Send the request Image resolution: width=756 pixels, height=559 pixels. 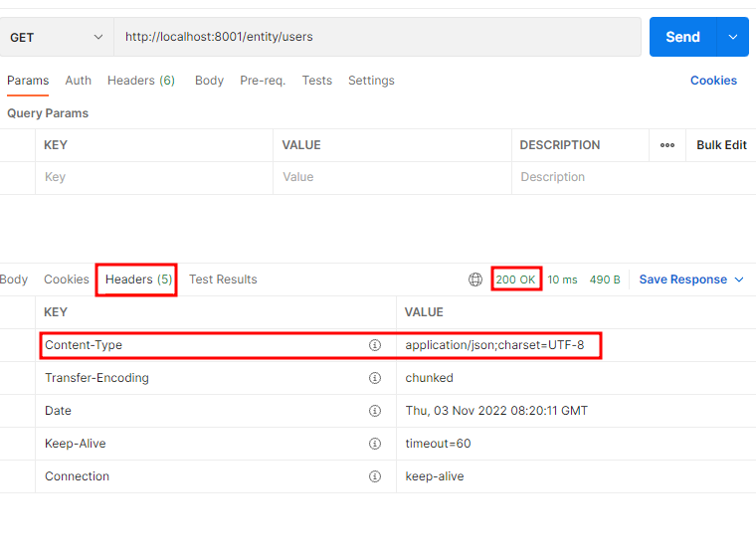(682, 37)
